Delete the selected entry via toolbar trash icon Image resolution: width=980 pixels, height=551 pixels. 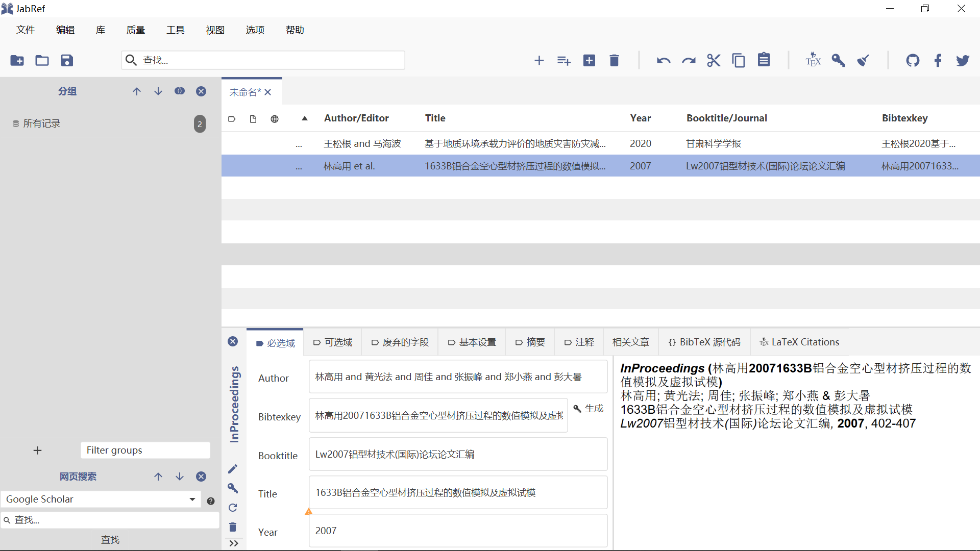coord(614,61)
